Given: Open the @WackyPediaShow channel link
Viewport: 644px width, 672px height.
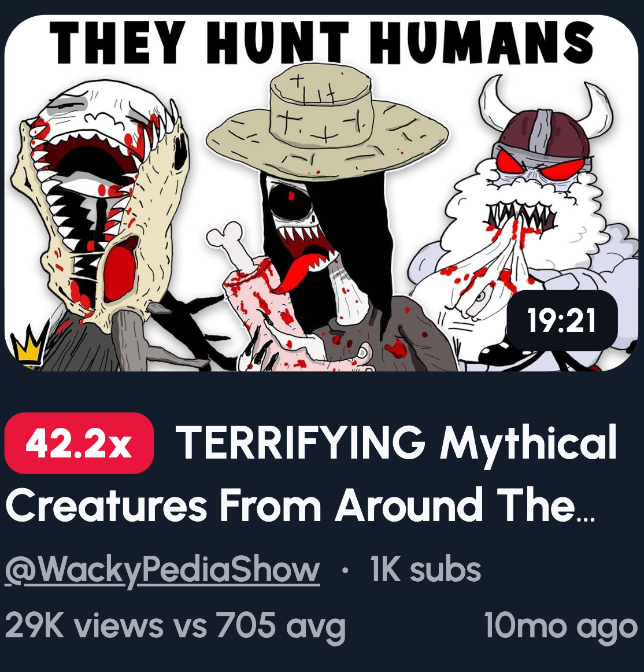Looking at the screenshot, I should click(x=162, y=570).
